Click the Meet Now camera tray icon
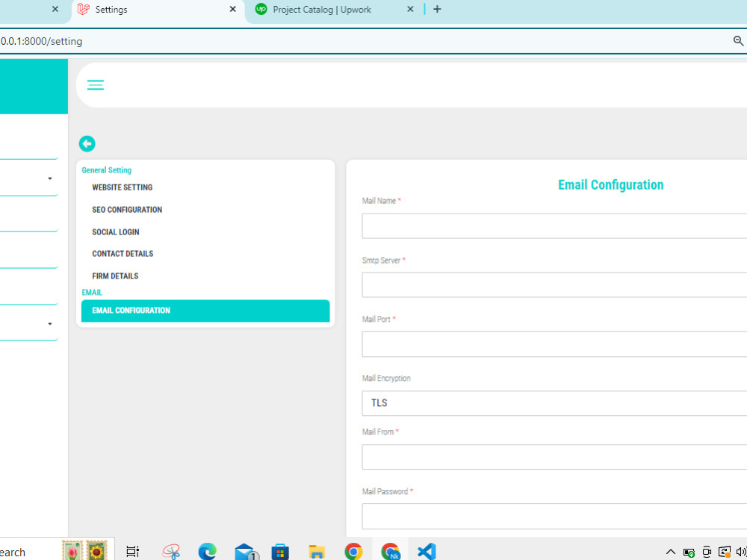747x560 pixels. [x=707, y=552]
